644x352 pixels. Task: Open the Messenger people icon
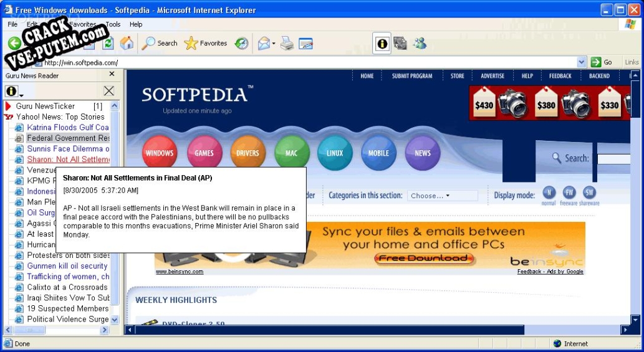coord(420,43)
